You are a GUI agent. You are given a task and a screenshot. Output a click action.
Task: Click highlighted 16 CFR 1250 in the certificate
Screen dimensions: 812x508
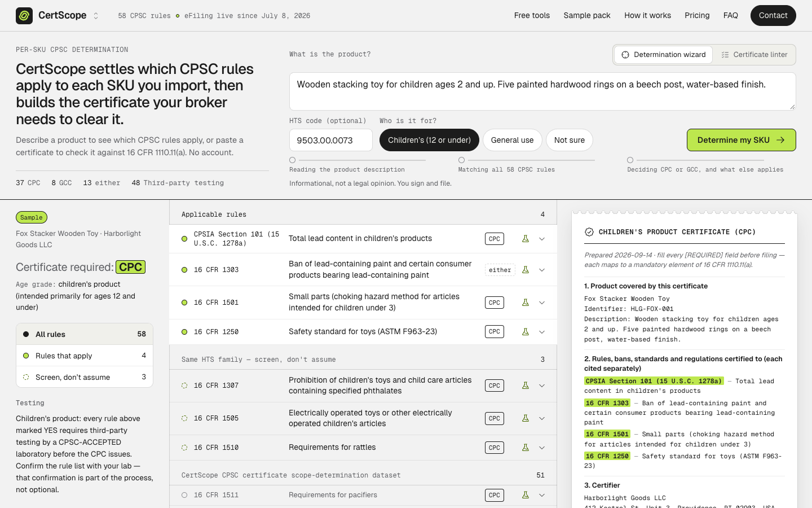[x=607, y=456]
